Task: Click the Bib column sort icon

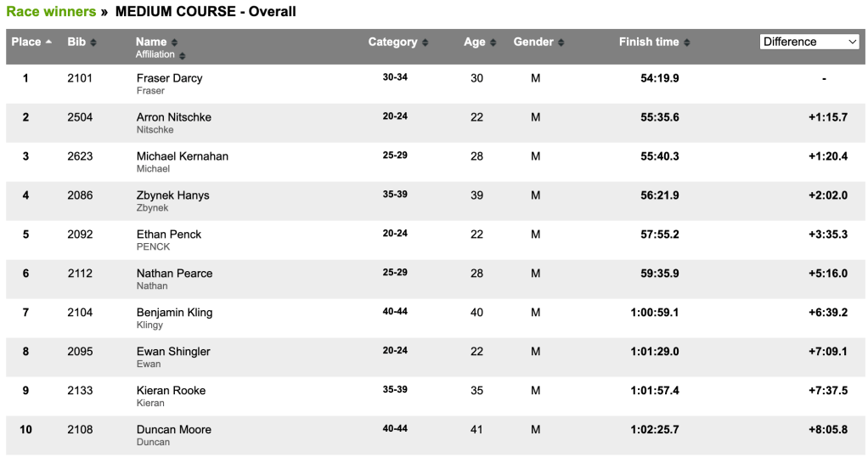Action: pos(93,42)
